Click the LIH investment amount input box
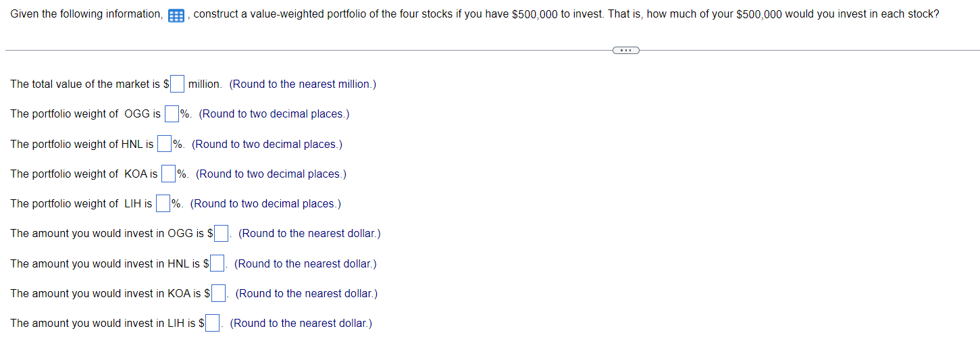 coord(213,323)
